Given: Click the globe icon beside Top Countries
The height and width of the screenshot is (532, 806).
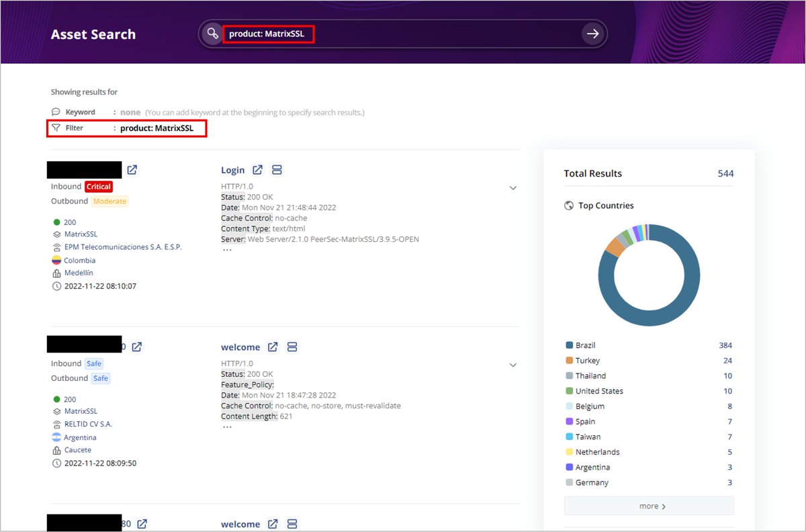Looking at the screenshot, I should point(569,206).
